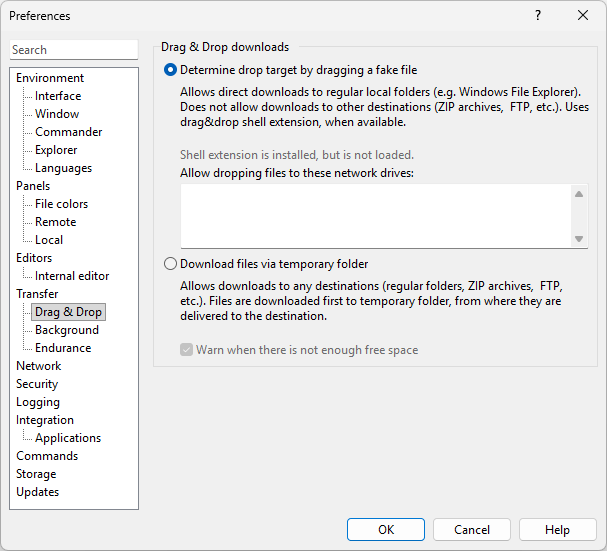The height and width of the screenshot is (551, 607).
Task: Select Applications under Integration
Action: (68, 438)
